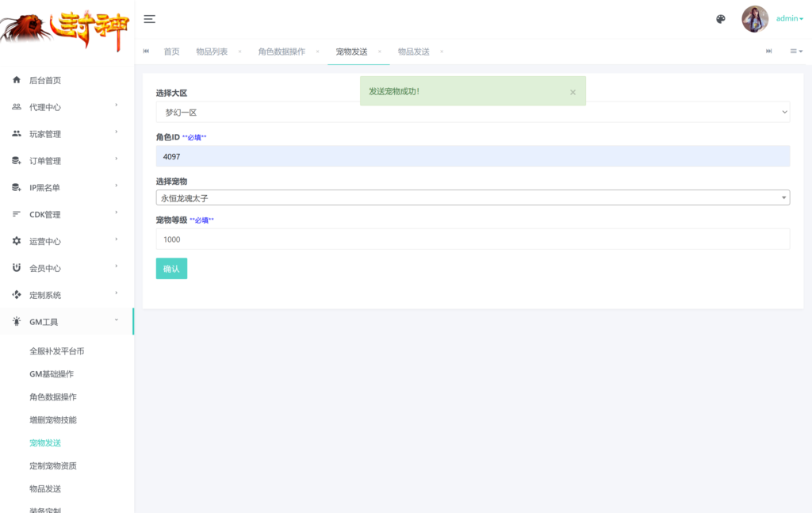Close the 物品列表 tab
The image size is (812, 513).
pos(239,52)
